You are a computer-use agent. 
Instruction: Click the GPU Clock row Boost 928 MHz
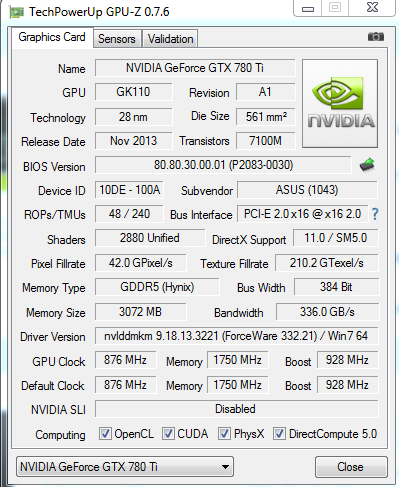[x=347, y=360]
